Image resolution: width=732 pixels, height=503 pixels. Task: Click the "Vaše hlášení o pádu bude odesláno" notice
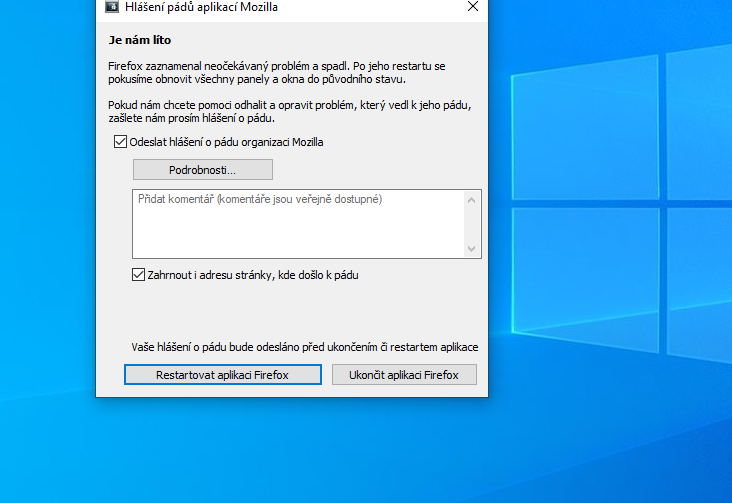tap(304, 347)
